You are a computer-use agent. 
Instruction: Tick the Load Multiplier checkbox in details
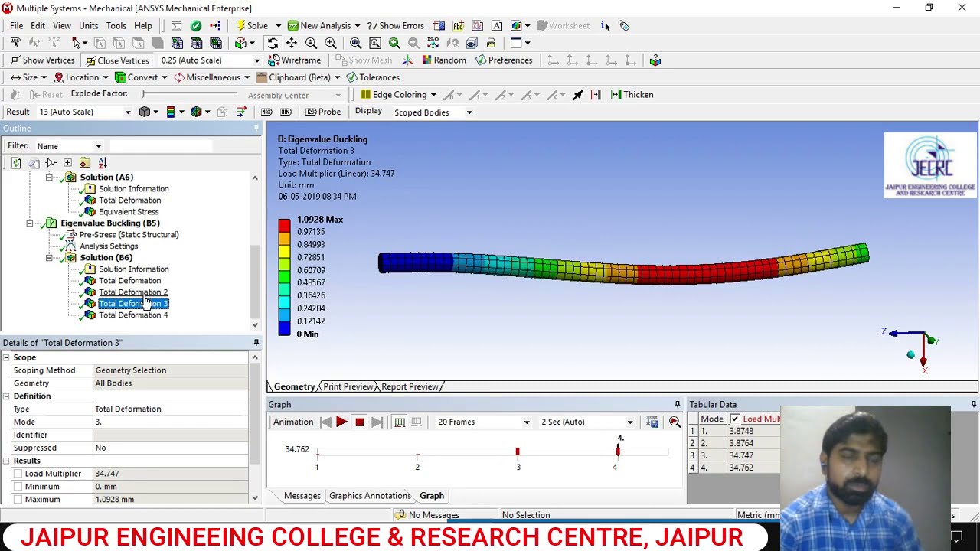(18, 474)
